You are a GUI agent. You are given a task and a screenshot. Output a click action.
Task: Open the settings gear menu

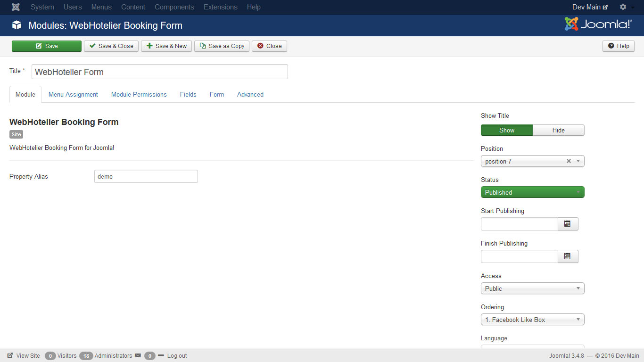click(x=626, y=7)
